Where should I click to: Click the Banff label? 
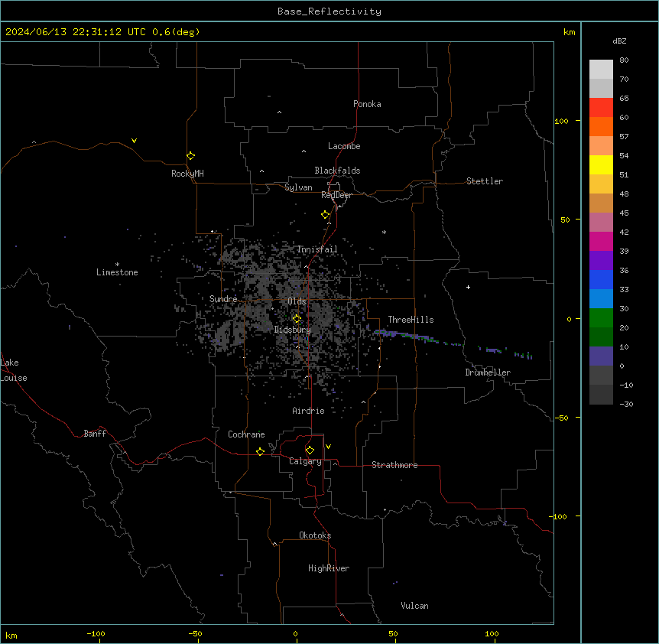(95, 434)
